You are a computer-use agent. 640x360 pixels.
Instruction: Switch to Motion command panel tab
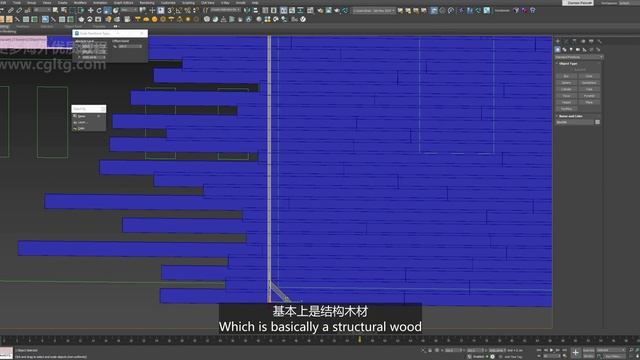click(x=583, y=41)
